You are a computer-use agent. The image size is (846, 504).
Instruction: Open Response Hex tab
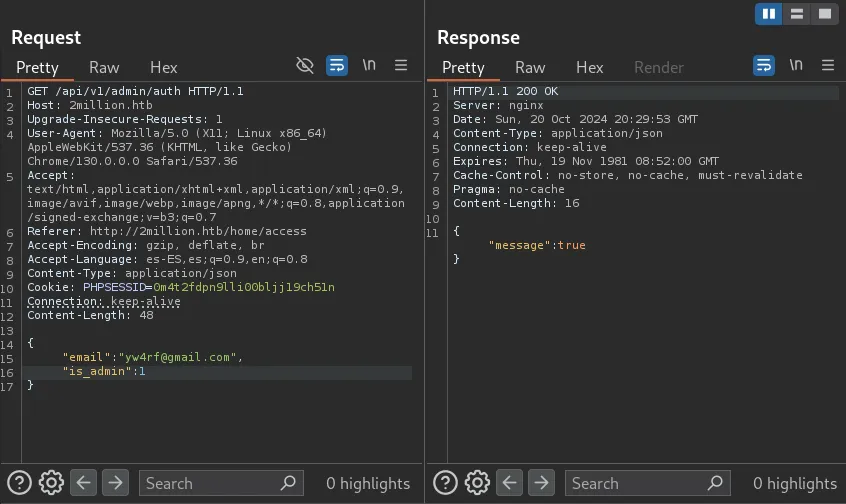click(589, 68)
